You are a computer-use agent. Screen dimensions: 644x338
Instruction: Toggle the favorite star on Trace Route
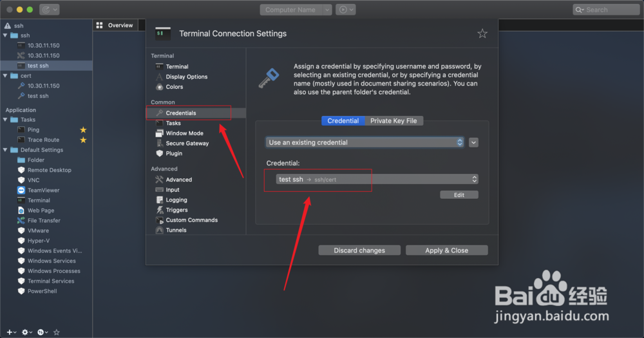pyautogui.click(x=83, y=140)
